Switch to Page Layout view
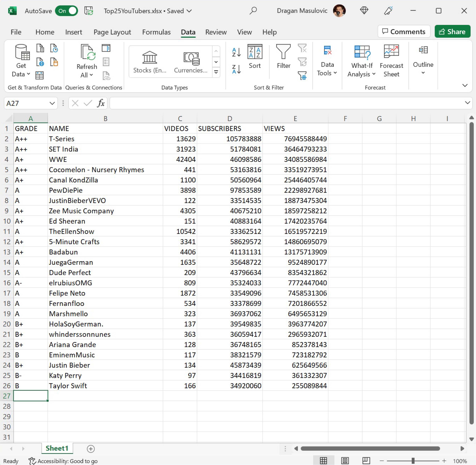Screen dimensions: 476x465 (x=345, y=461)
